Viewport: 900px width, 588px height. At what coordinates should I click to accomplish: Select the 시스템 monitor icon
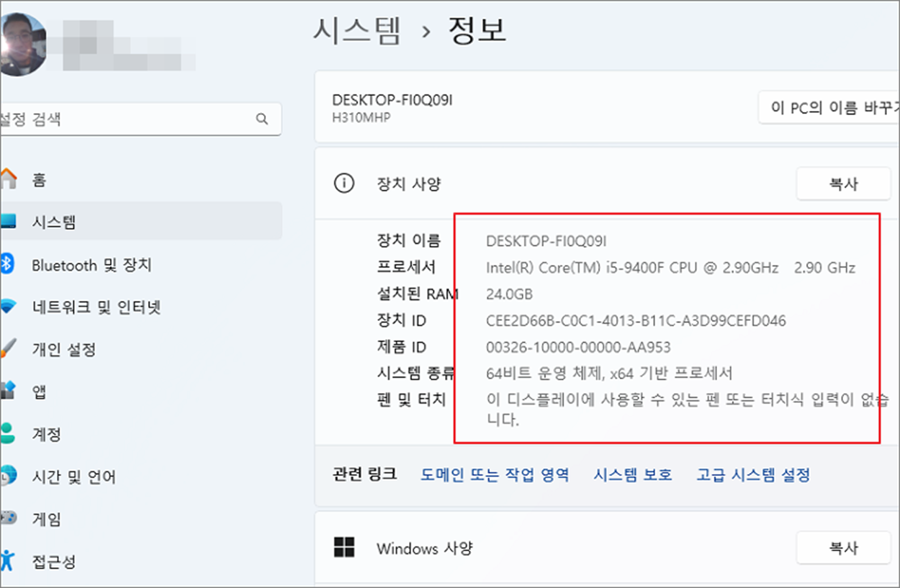[x=7, y=221]
